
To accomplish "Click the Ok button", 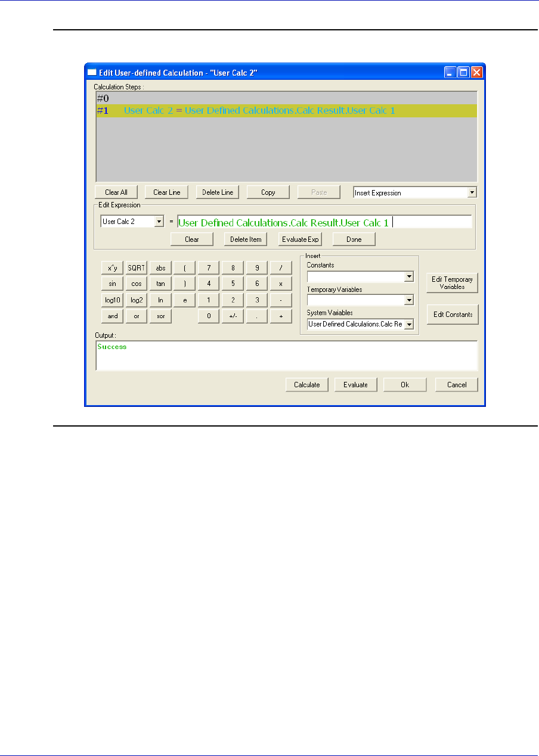I will [405, 384].
